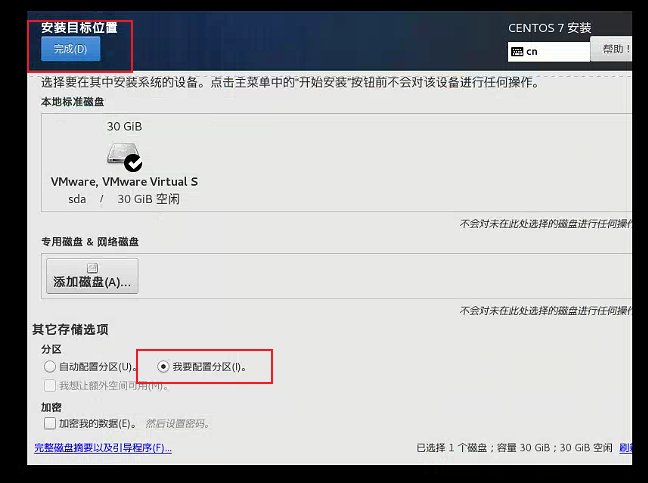Viewport: 648px width, 483px height.
Task: Click the 其它存储选项 heading
Action: coord(70,329)
